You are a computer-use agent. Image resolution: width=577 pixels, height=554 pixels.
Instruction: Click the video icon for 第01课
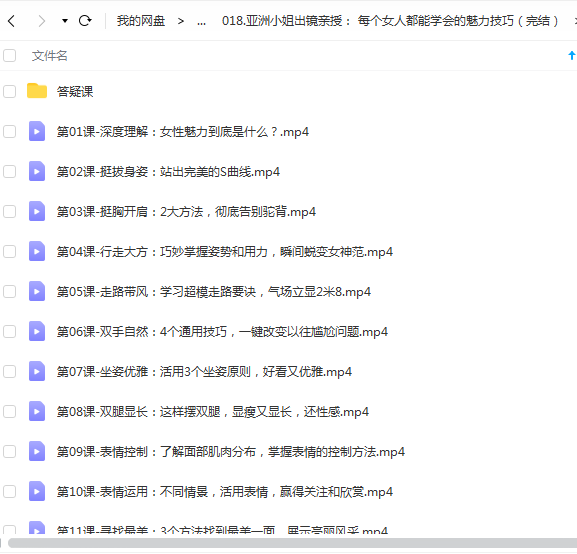click(x=37, y=131)
